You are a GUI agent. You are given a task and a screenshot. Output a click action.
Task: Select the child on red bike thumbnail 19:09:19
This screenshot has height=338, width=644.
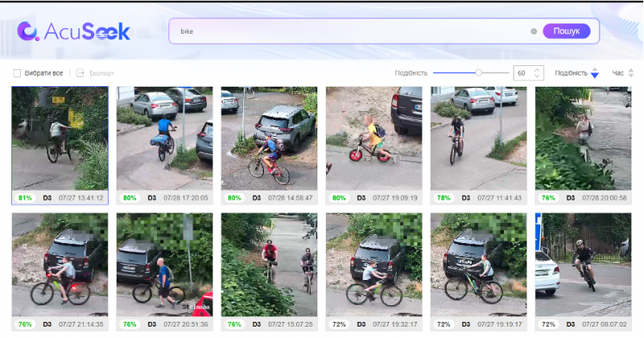[x=374, y=138]
